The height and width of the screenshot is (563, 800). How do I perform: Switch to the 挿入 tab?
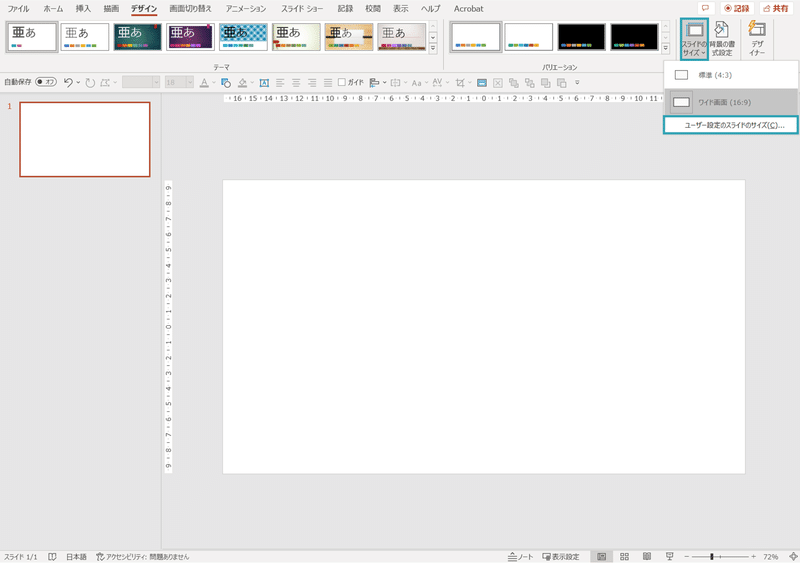[83, 9]
